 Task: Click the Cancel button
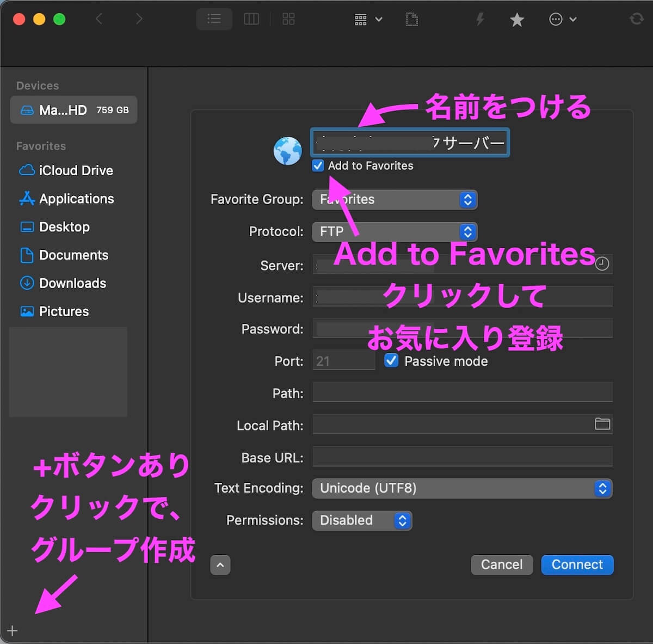(502, 565)
